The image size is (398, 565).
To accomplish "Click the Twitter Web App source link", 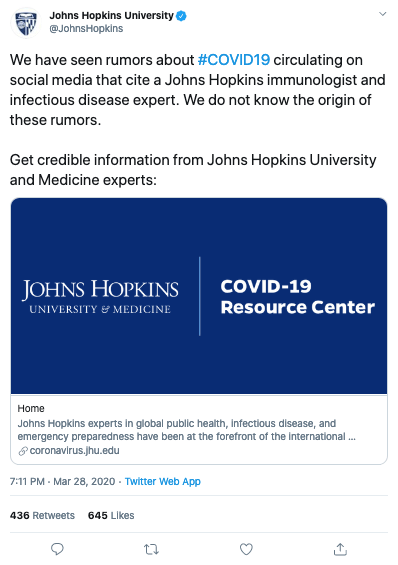I will [x=162, y=481].
